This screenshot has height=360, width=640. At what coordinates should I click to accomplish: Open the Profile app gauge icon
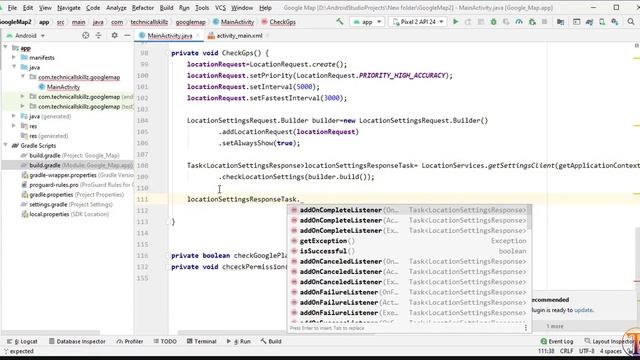[519, 22]
